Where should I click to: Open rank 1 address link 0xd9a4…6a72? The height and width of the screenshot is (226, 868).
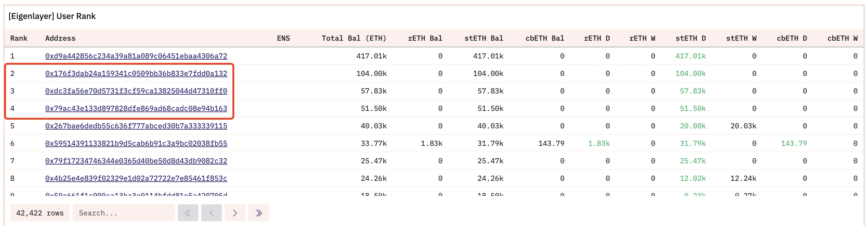(136, 56)
